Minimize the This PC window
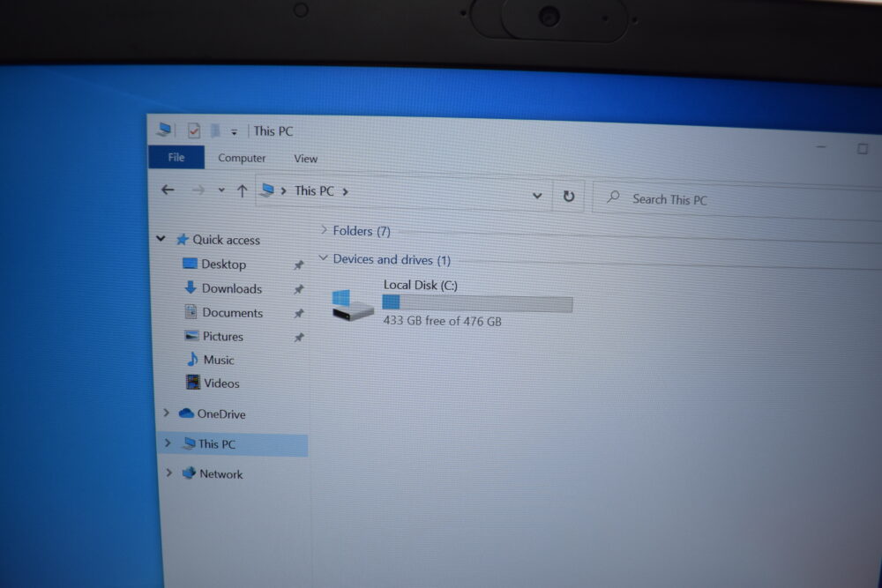Viewport: 882px width, 588px height. 821,147
